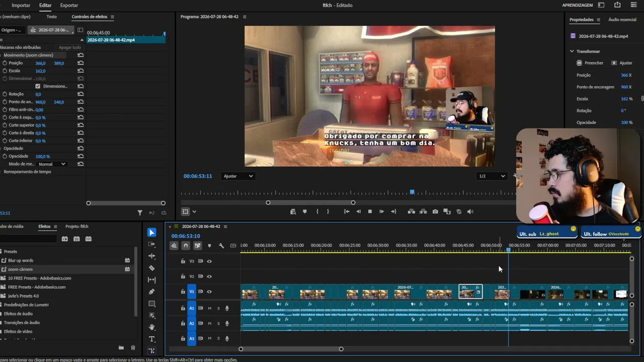Click Mark Out bracket button
Image resolution: width=644 pixels, height=362 pixels.
(328, 212)
